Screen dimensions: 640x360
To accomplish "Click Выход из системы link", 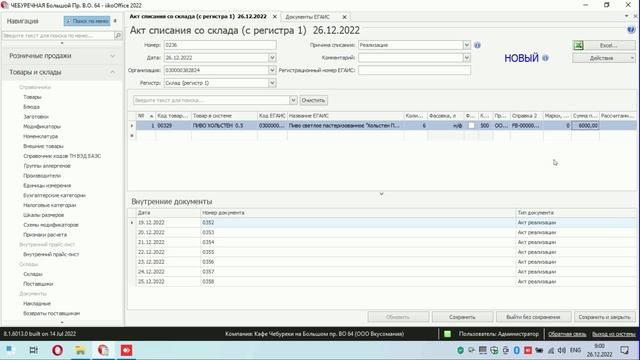I will (x=613, y=334).
